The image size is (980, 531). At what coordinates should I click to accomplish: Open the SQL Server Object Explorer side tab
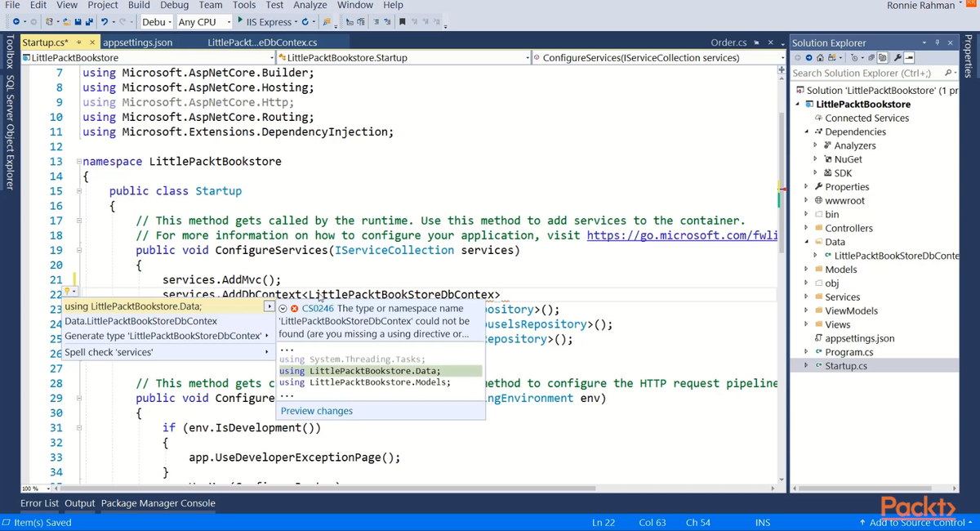(10, 132)
